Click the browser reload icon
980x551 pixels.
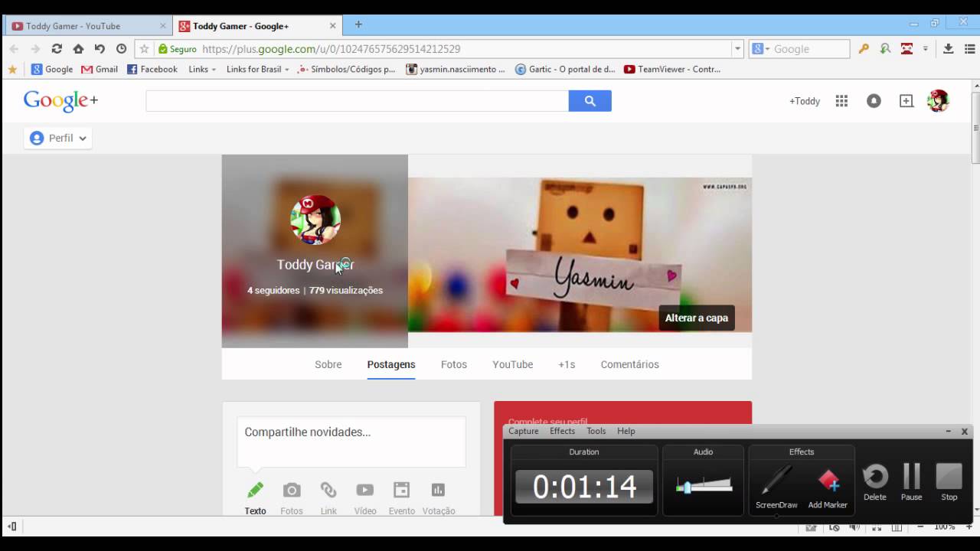(57, 48)
